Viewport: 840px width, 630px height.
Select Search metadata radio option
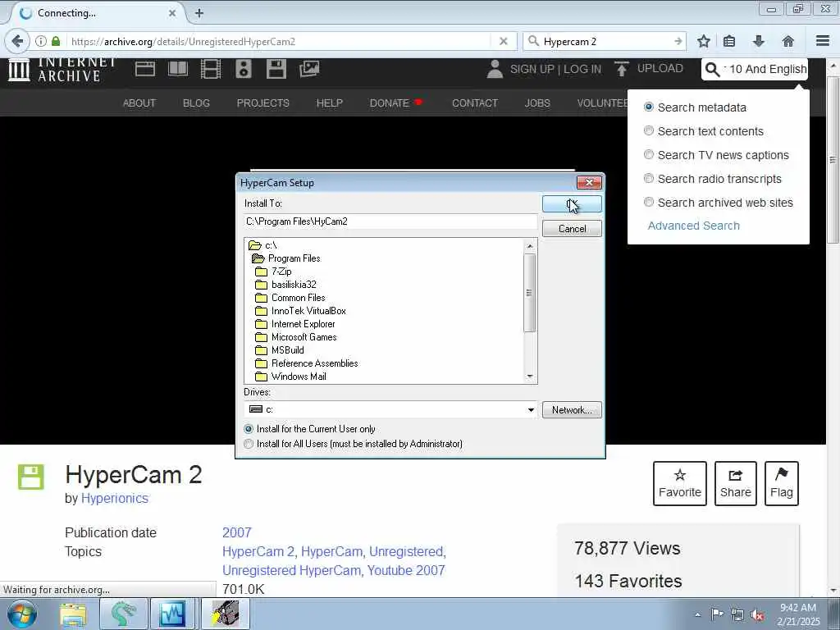(x=648, y=107)
